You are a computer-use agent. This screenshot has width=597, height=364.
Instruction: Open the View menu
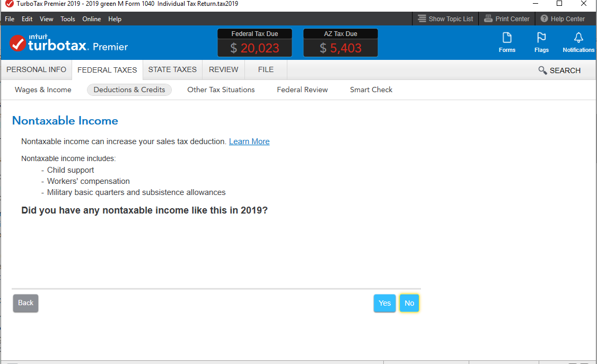(47, 19)
